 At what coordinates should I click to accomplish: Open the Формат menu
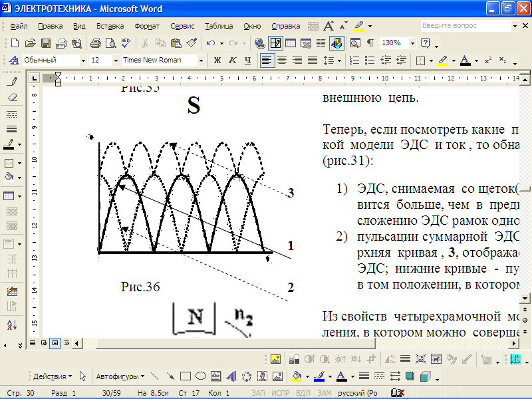[147, 26]
